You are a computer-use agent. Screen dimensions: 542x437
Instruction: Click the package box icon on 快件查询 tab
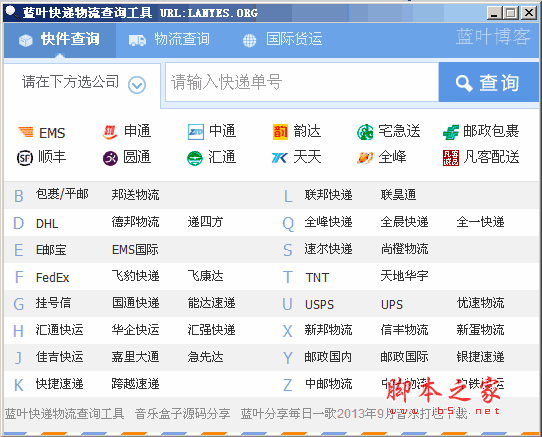(26, 40)
